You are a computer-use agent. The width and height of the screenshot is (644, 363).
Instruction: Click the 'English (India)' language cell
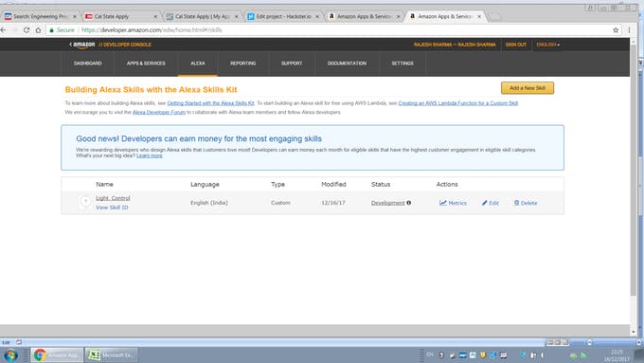[209, 203]
